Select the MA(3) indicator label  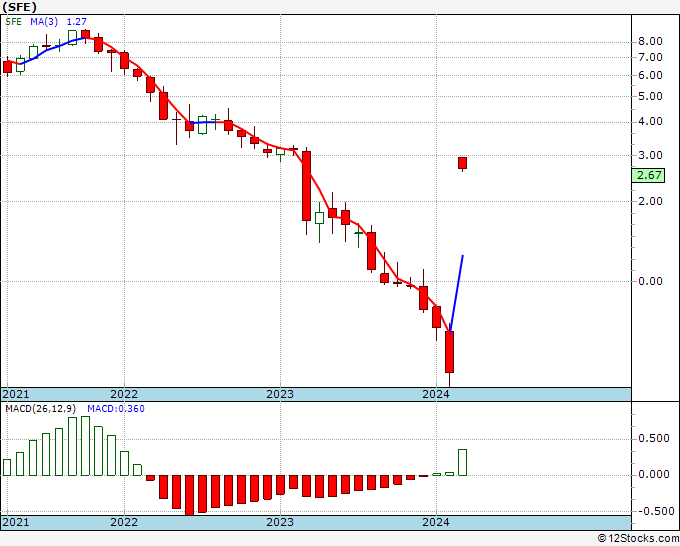coord(44,22)
